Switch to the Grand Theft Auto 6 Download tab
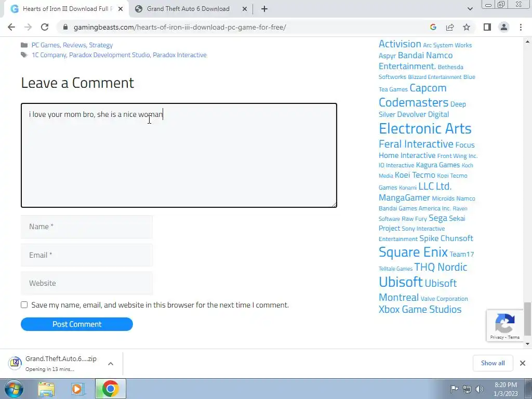532x399 pixels. tap(188, 9)
